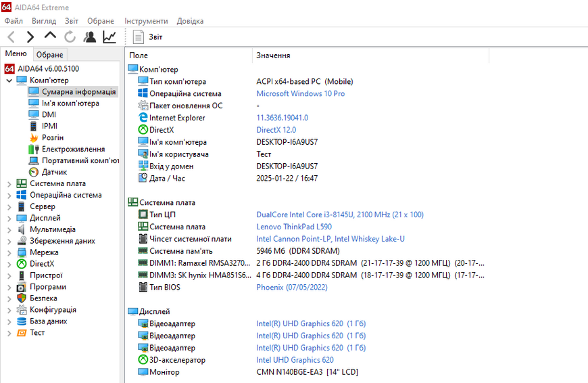Collapse the Комп'ютер tree node

click(x=9, y=81)
